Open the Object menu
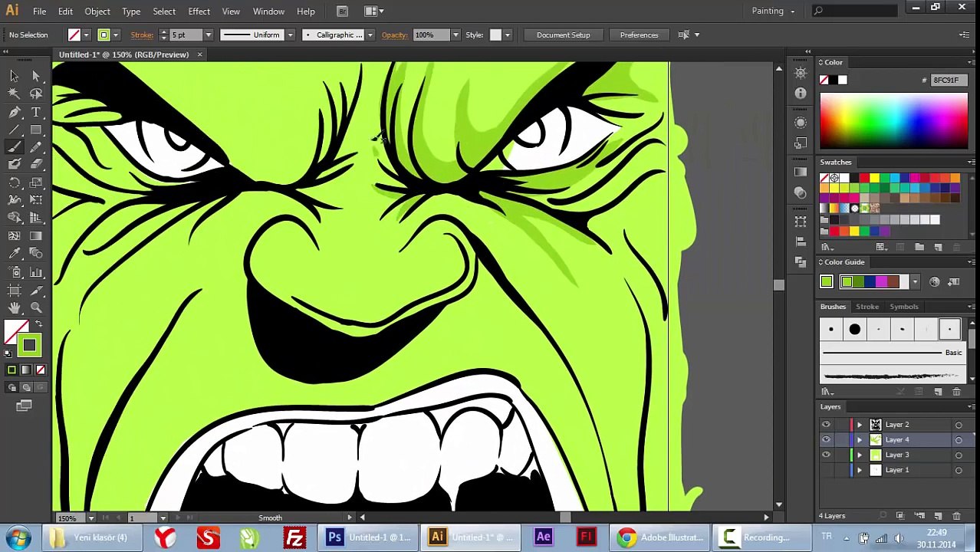Image resolution: width=980 pixels, height=552 pixels. (x=97, y=11)
